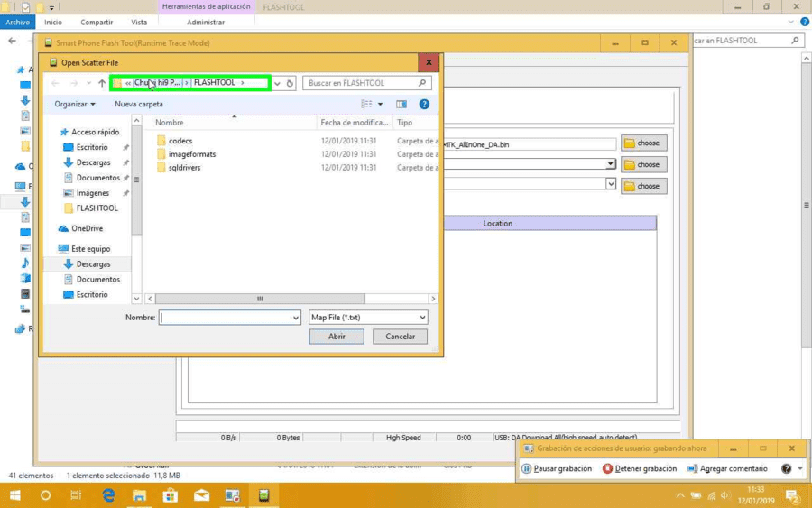This screenshot has height=508, width=812.
Task: Open Map File (*.txt) type dropdown
Action: (x=368, y=318)
